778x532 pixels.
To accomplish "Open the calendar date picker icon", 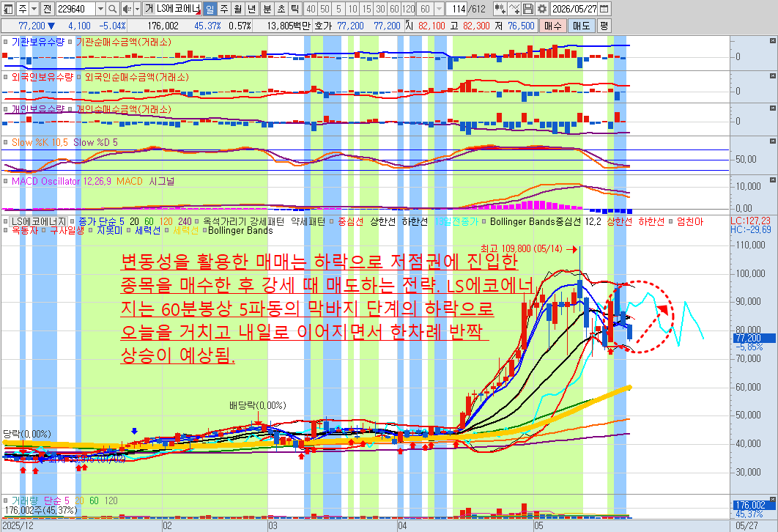I will coord(604,9).
